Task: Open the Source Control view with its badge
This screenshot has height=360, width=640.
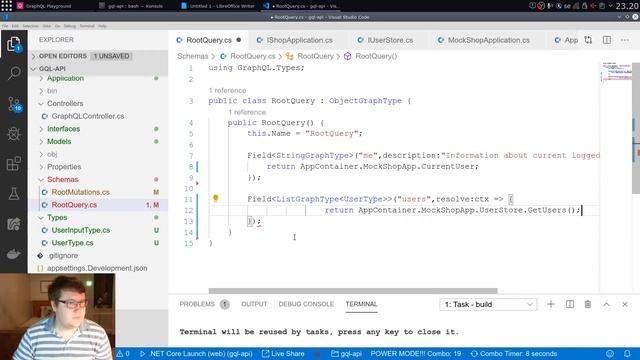Action: [14, 104]
